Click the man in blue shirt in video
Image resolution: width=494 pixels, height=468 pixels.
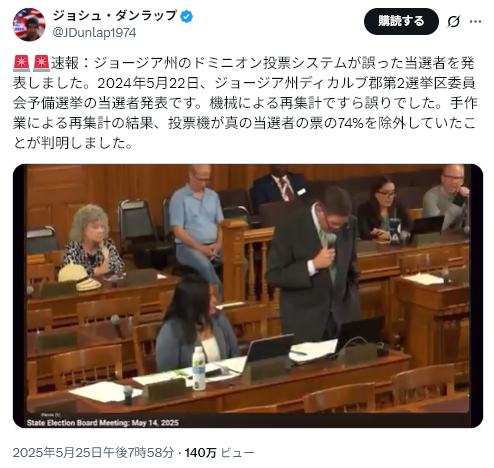click(197, 223)
